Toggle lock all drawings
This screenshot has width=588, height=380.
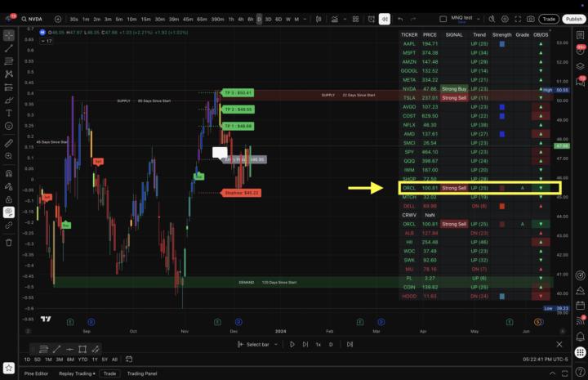pyautogui.click(x=9, y=199)
